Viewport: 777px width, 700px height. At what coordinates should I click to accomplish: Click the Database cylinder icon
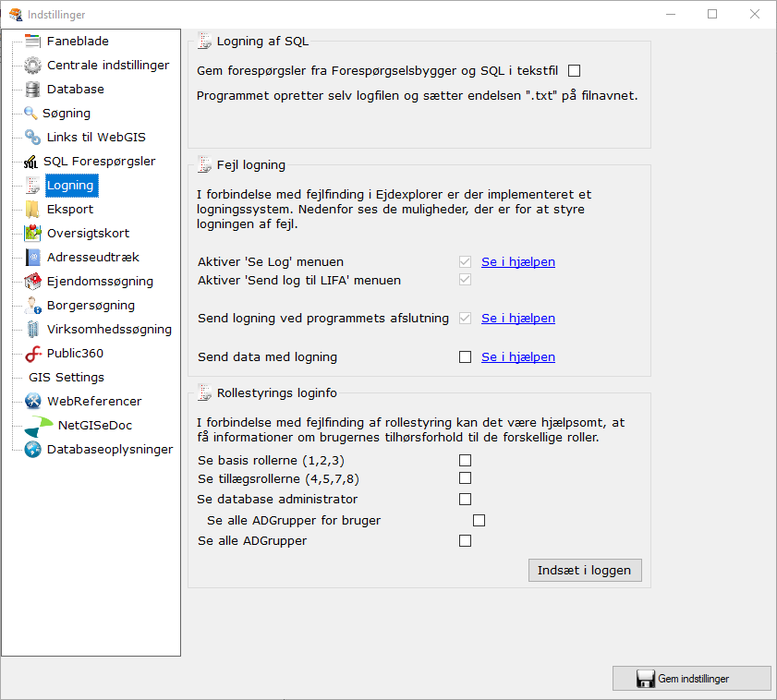32,90
